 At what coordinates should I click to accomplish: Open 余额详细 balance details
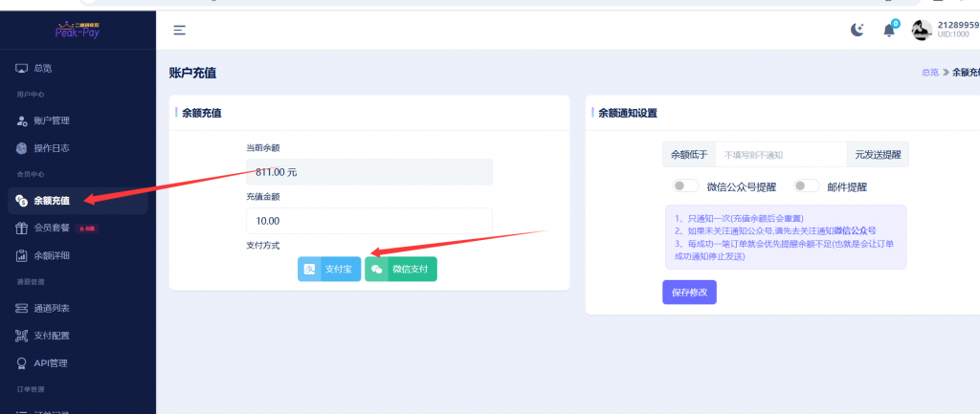52,255
